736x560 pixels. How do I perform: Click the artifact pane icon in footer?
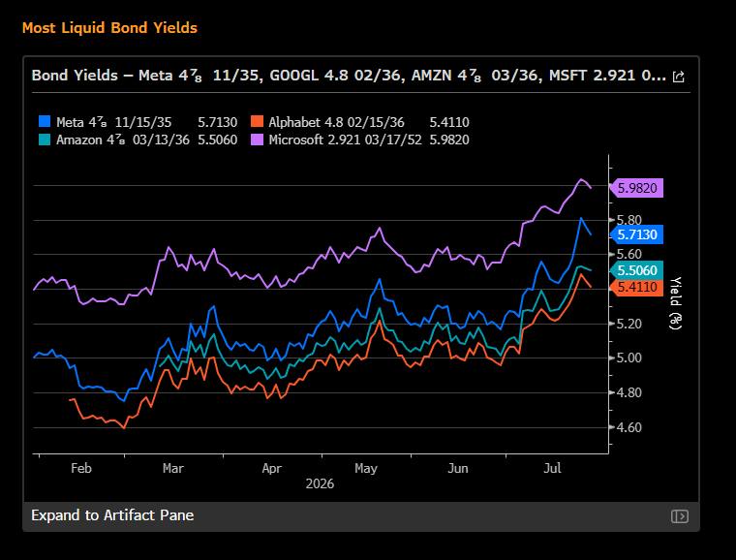pyautogui.click(x=679, y=516)
